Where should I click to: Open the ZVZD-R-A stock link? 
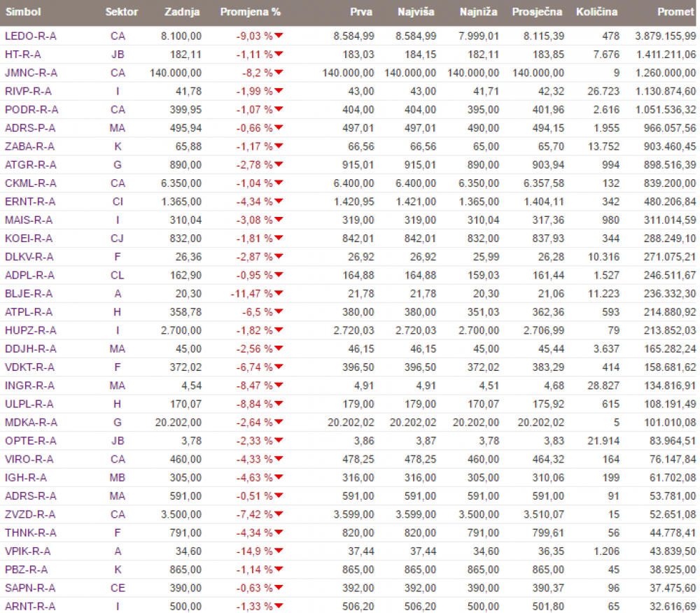tap(30, 514)
